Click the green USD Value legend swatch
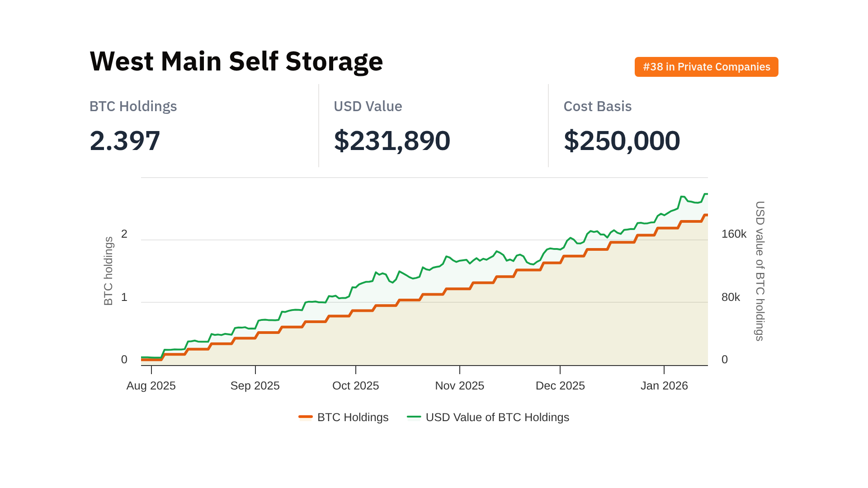 414,417
